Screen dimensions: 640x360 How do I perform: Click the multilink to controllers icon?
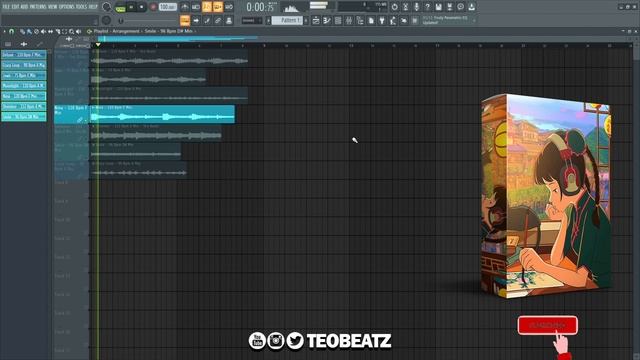[x=218, y=20]
